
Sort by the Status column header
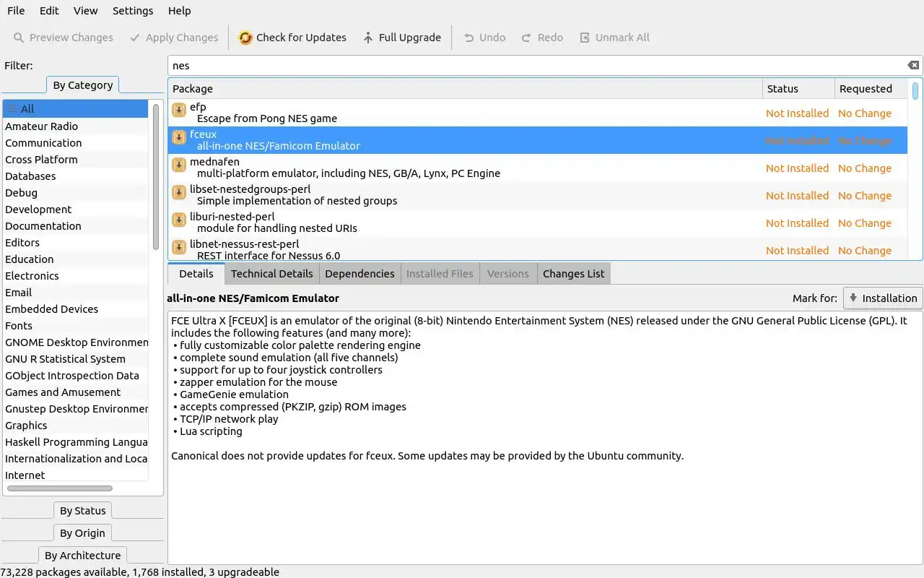pos(798,89)
